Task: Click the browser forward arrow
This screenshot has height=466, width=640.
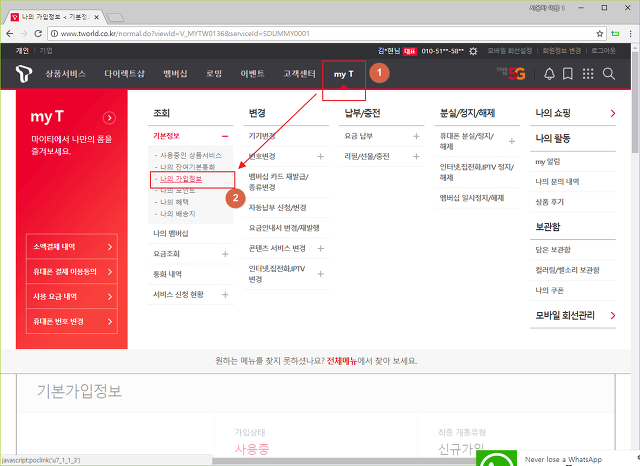Action: 24,33
